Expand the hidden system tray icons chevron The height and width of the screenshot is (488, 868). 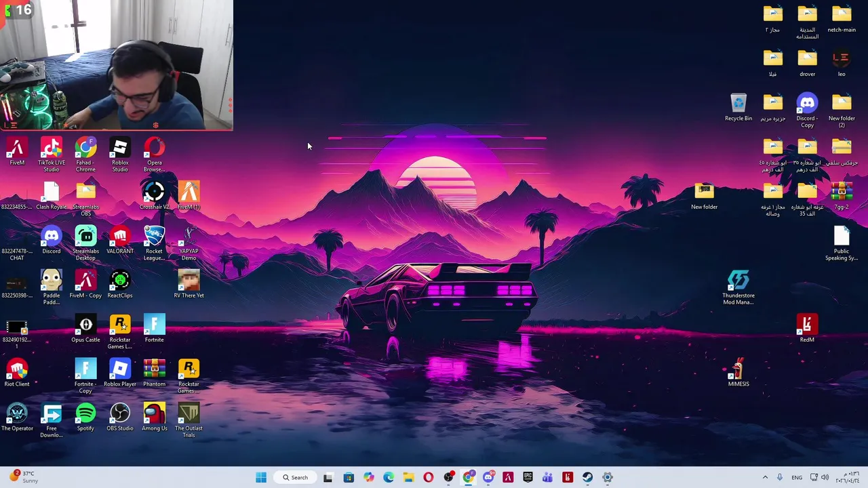click(765, 477)
